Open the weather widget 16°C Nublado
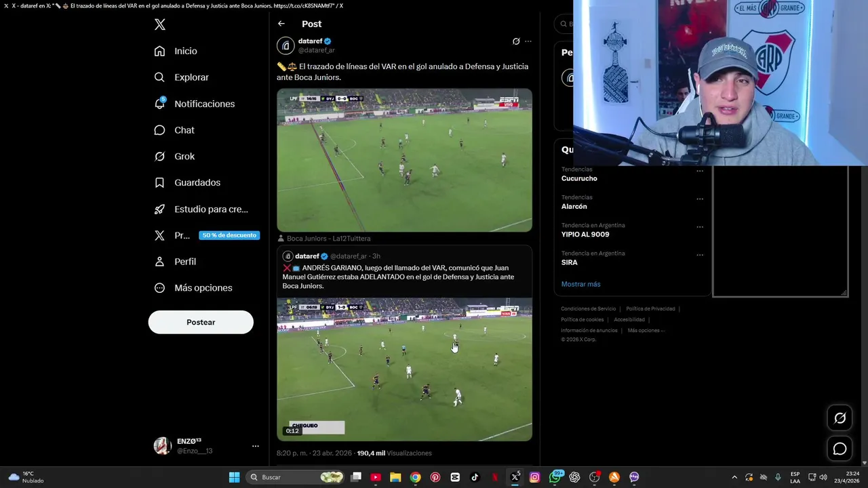 (x=26, y=477)
